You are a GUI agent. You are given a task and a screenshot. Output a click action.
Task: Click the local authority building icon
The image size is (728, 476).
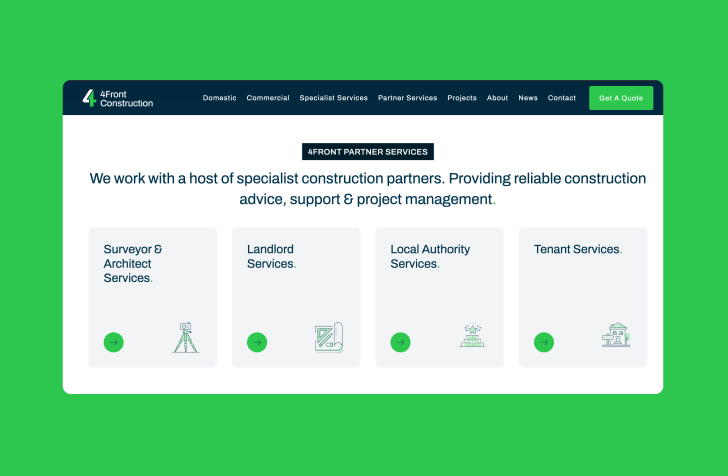tap(472, 336)
